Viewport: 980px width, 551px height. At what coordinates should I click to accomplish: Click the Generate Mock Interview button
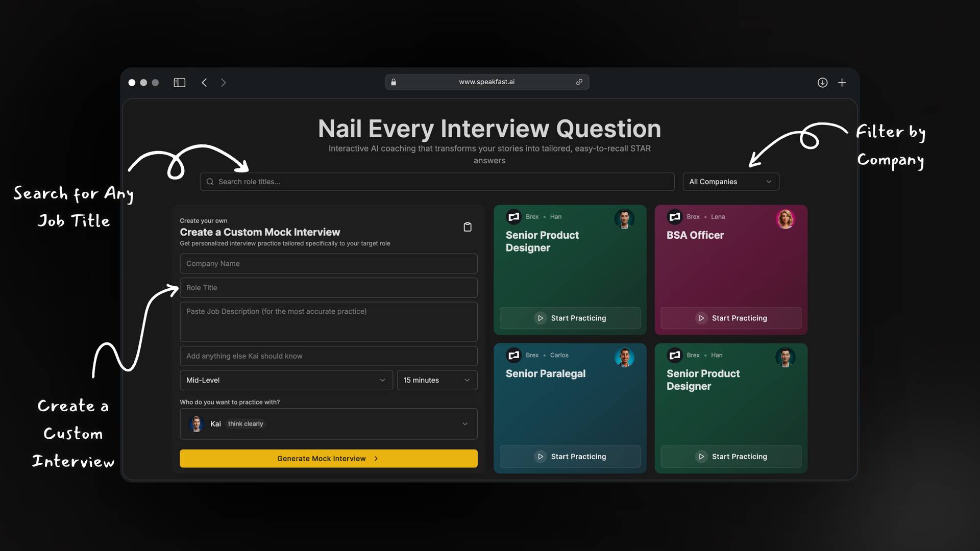pos(328,459)
